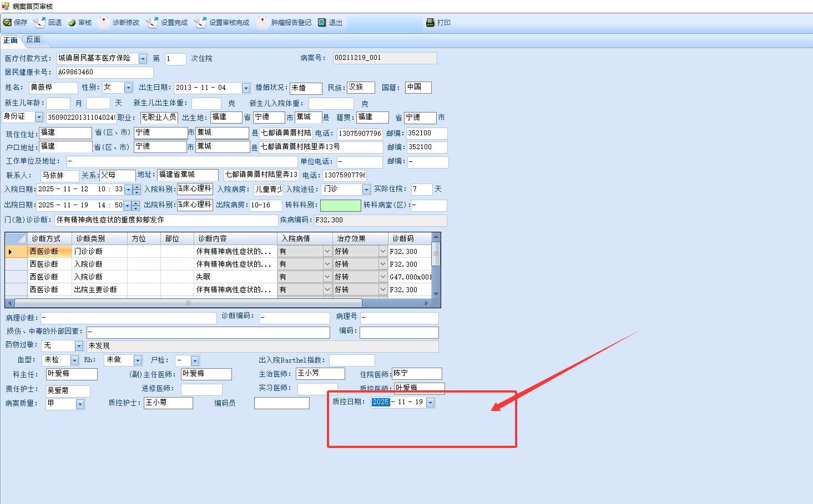Click the window title app icon

click(6, 6)
